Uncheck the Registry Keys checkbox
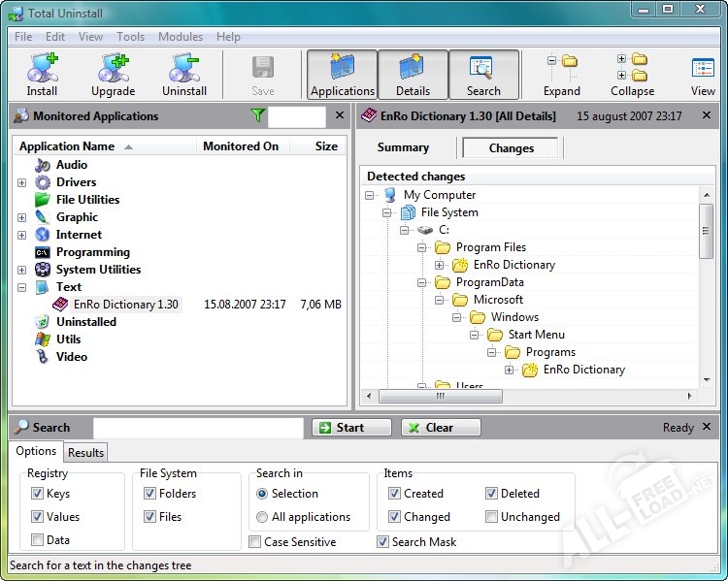This screenshot has width=728, height=581. 37,494
